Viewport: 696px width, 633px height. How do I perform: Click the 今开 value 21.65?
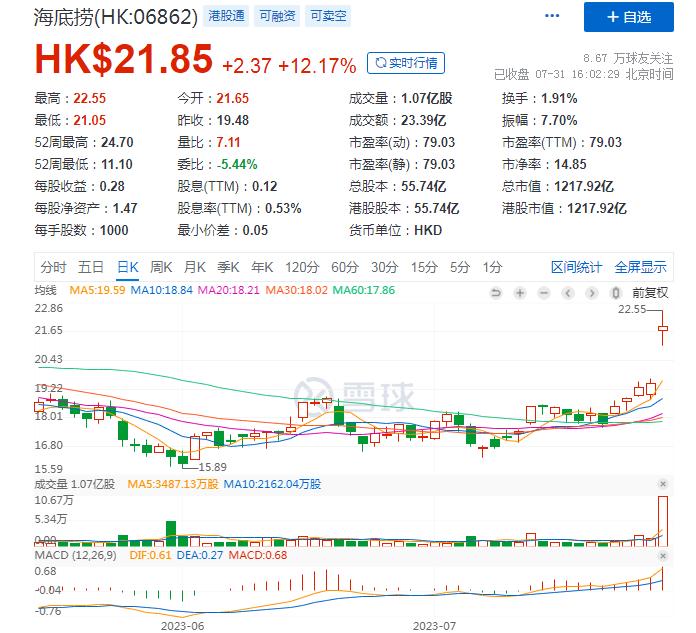[233, 98]
